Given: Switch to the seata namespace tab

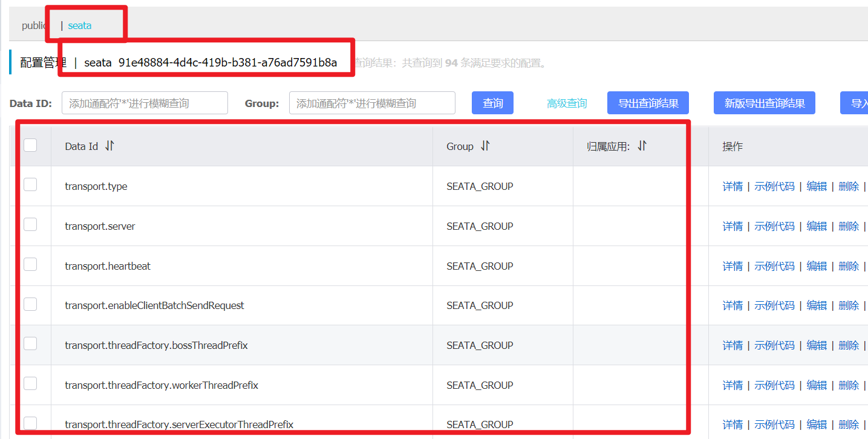Looking at the screenshot, I should pos(79,25).
